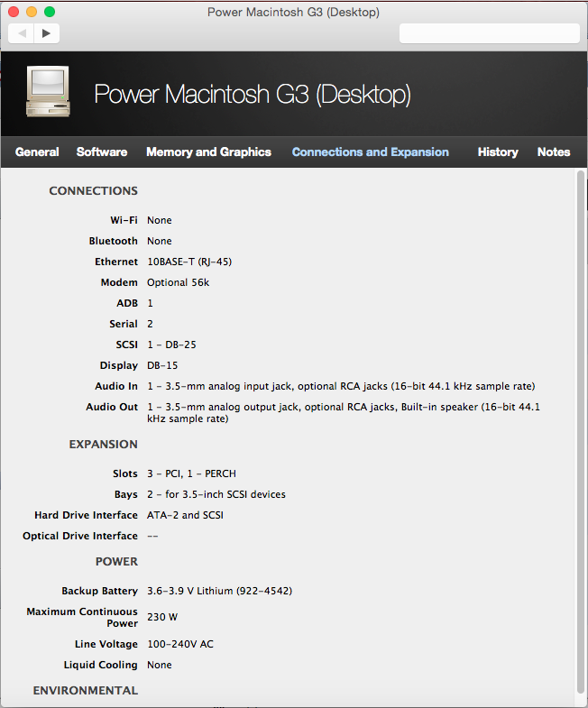Click the 230 W power value
Image resolution: width=588 pixels, height=708 pixels.
click(162, 617)
